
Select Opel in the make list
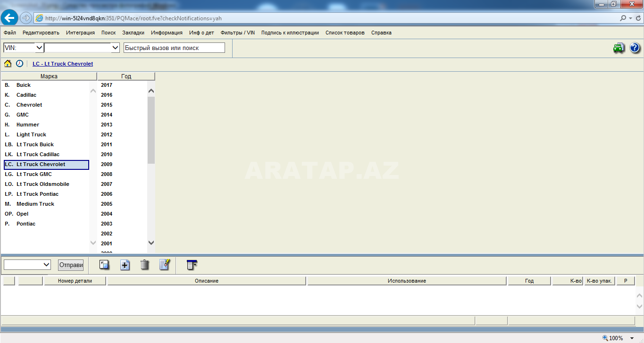pos(22,214)
